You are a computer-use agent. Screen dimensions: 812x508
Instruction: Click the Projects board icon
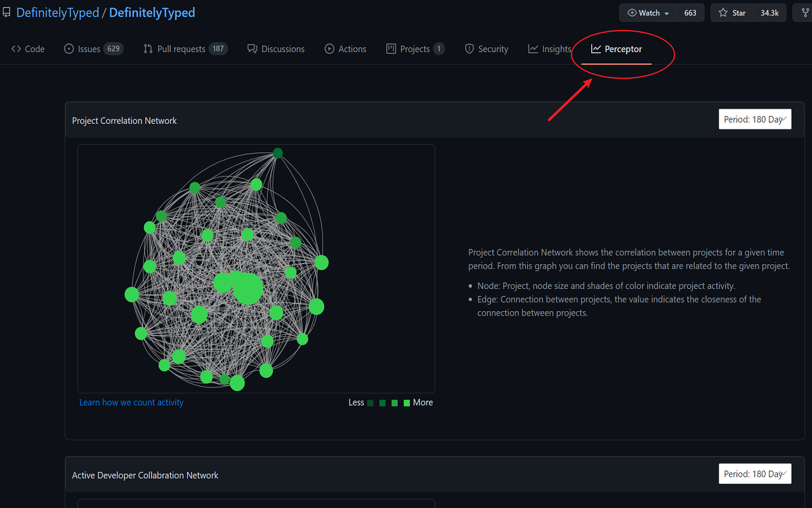(391, 49)
